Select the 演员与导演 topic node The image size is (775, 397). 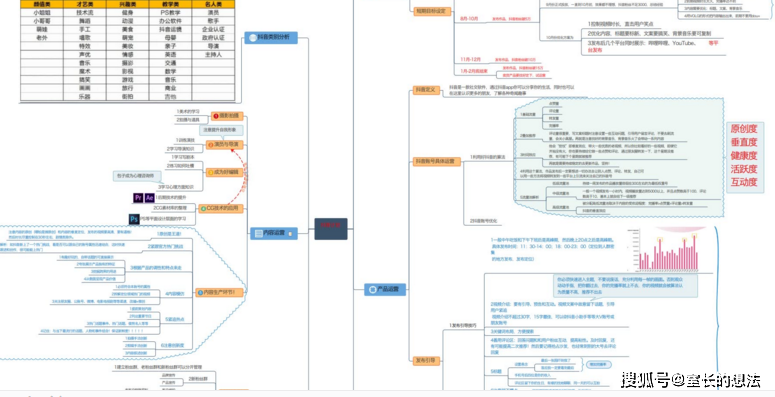[225, 145]
